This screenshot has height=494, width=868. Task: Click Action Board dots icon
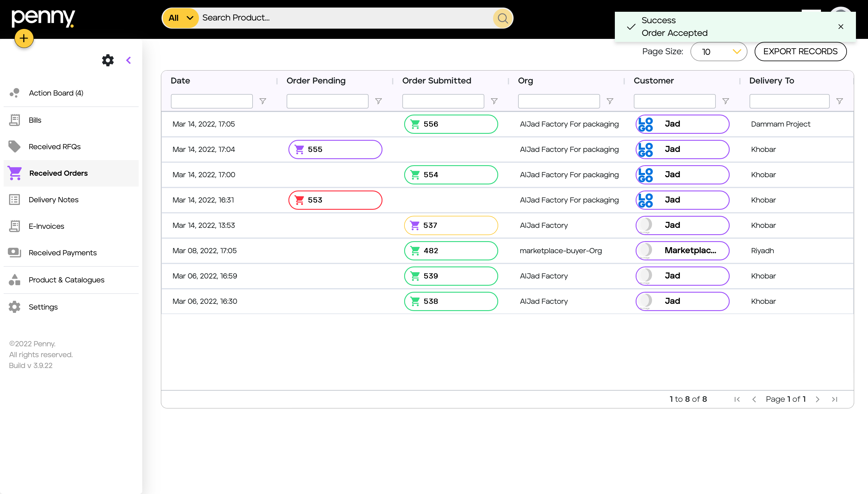tap(14, 93)
